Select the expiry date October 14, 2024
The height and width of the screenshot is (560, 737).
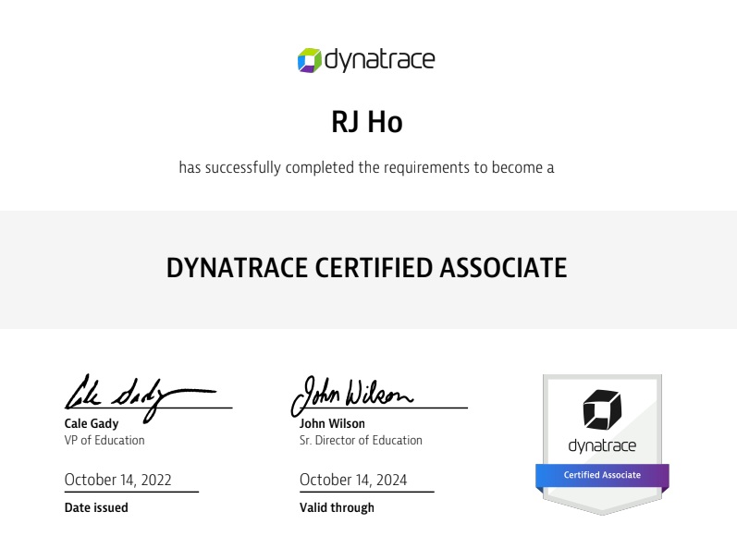pyautogui.click(x=353, y=481)
